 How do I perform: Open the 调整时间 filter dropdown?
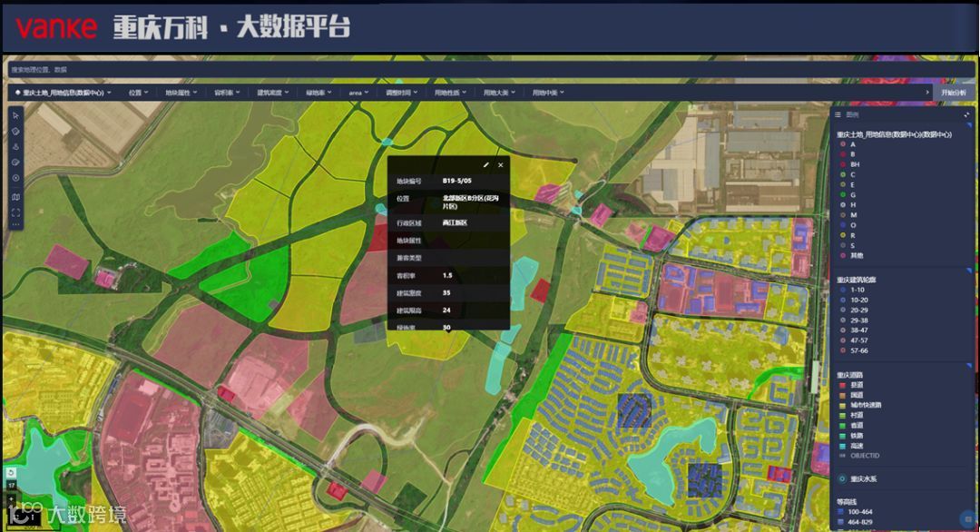pyautogui.click(x=402, y=93)
